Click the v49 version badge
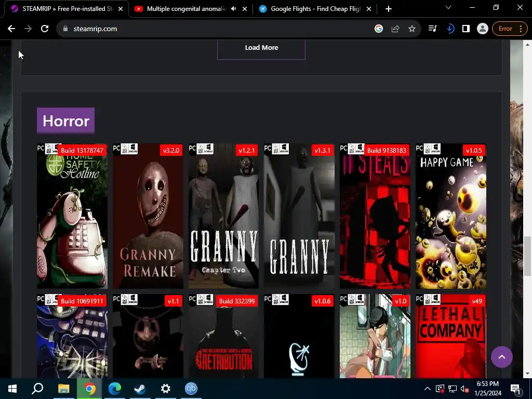The height and width of the screenshot is (399, 532). click(477, 301)
